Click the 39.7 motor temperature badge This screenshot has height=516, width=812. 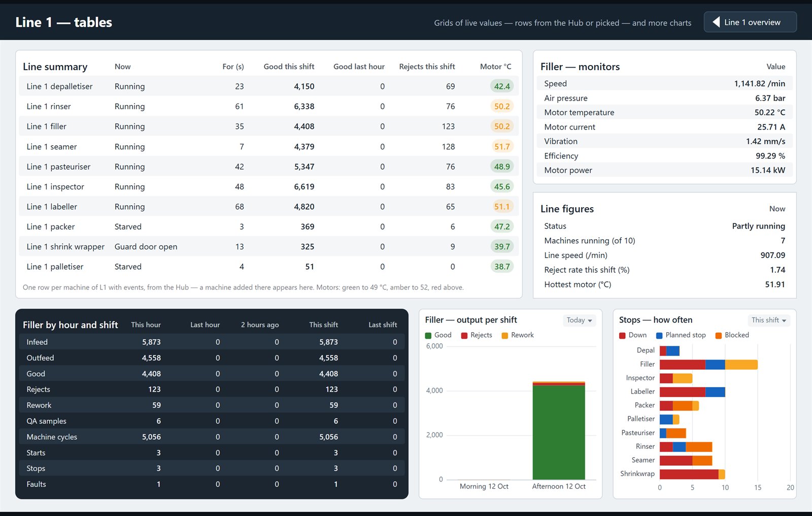pos(502,247)
